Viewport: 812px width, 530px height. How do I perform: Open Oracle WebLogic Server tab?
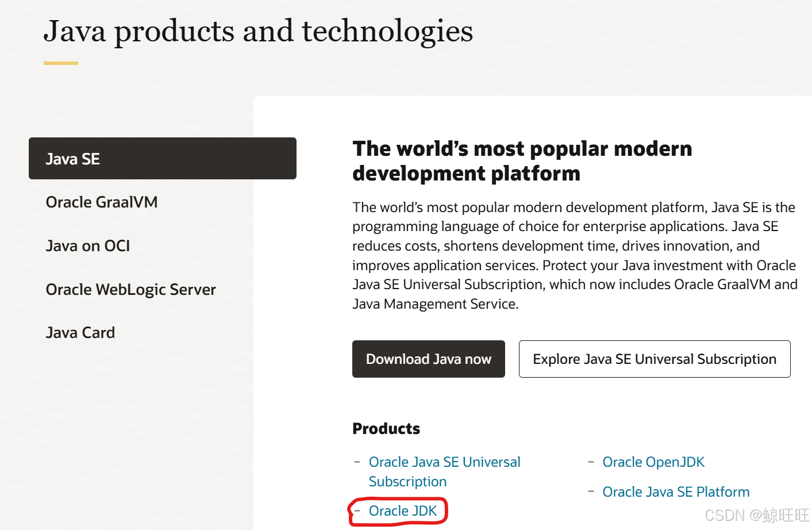[131, 289]
